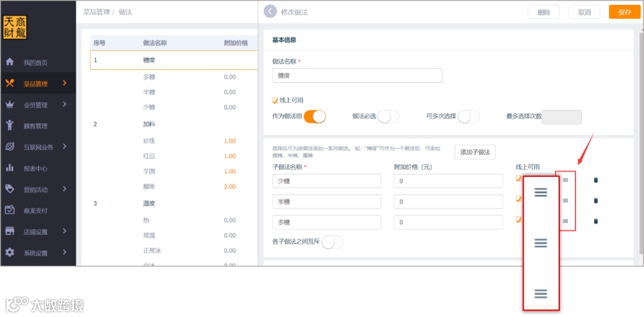Viewport: 644px width, 317px height.
Task: Click the 取消 button
Action: [584, 12]
